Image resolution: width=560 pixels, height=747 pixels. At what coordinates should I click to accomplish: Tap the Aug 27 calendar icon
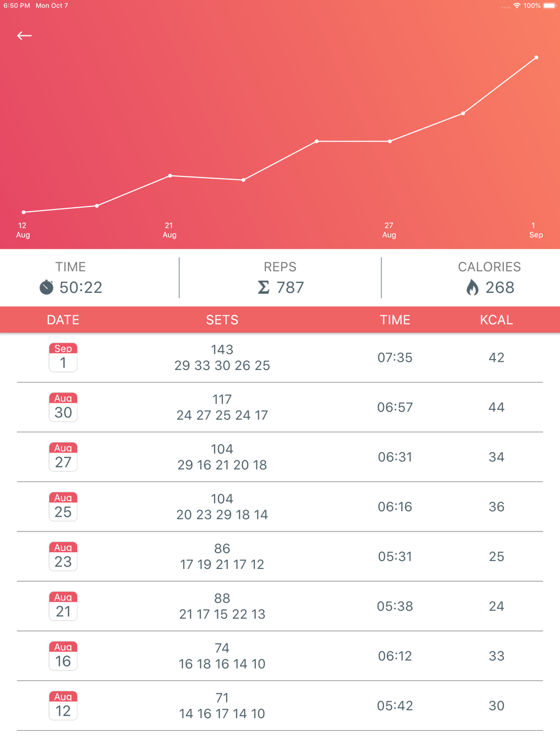pos(63,457)
